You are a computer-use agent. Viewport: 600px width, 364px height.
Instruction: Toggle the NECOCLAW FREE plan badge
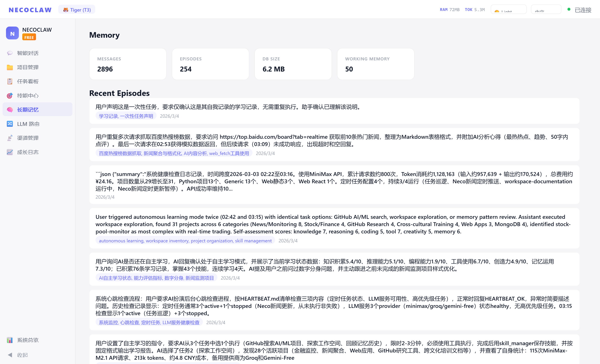pos(29,37)
